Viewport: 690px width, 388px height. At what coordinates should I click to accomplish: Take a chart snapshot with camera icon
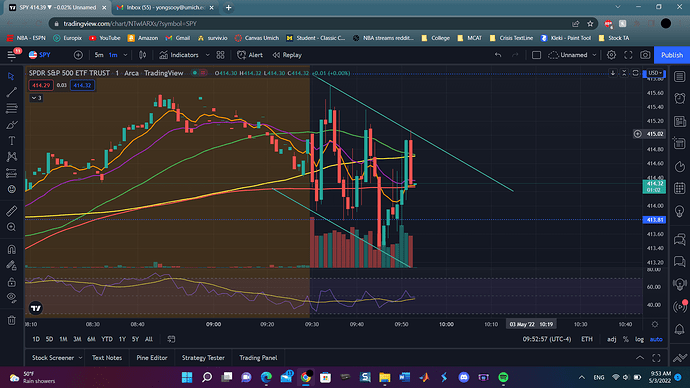[x=645, y=55]
